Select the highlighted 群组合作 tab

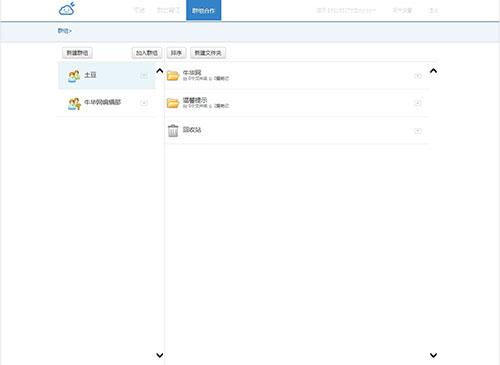203,10
